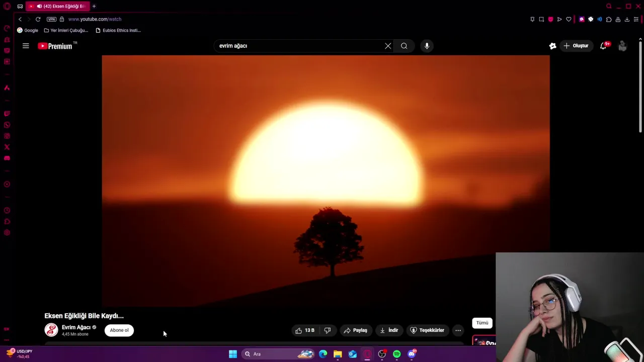Open the My Flow send arrow icon

pyautogui.click(x=559, y=19)
